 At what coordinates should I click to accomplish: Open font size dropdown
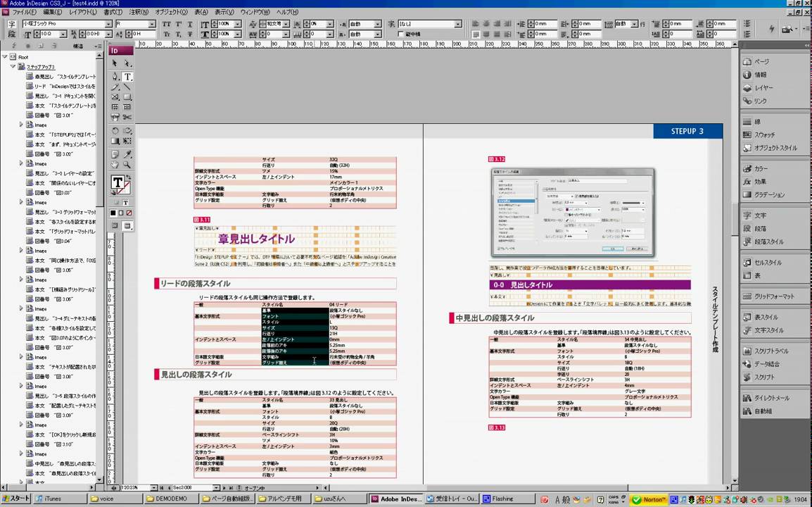click(x=63, y=35)
